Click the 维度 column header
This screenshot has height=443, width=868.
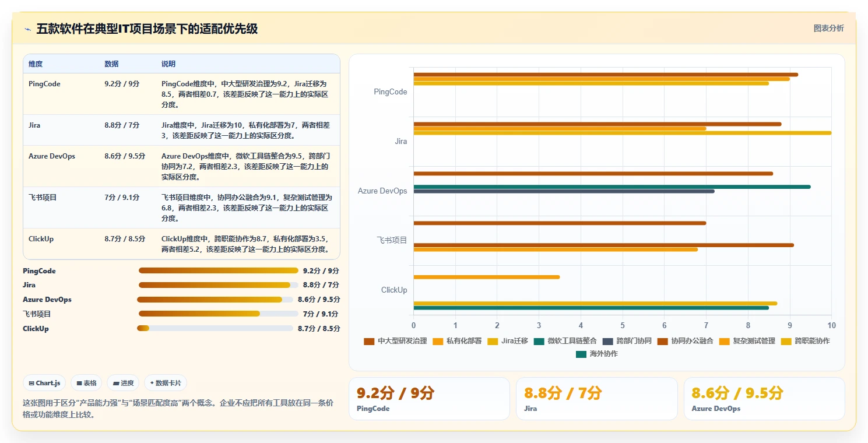click(36, 64)
